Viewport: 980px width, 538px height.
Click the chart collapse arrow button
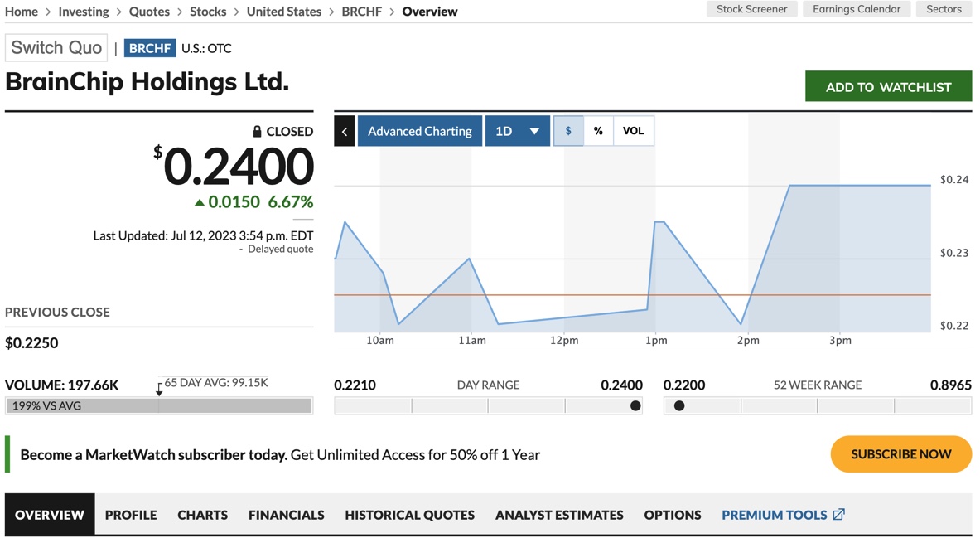click(x=345, y=131)
